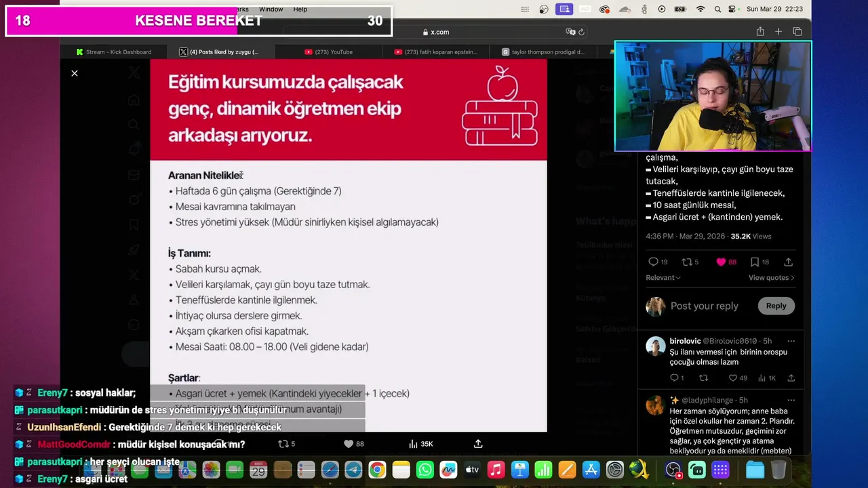
Task: Like birolovic's reply showing 49
Action: [738, 378]
